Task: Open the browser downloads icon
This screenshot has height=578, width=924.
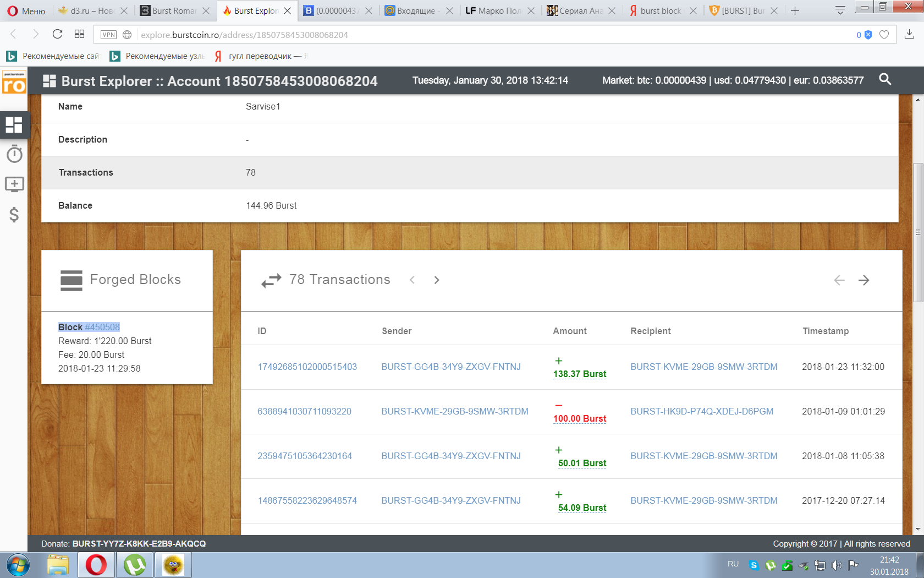Action: pos(910,34)
